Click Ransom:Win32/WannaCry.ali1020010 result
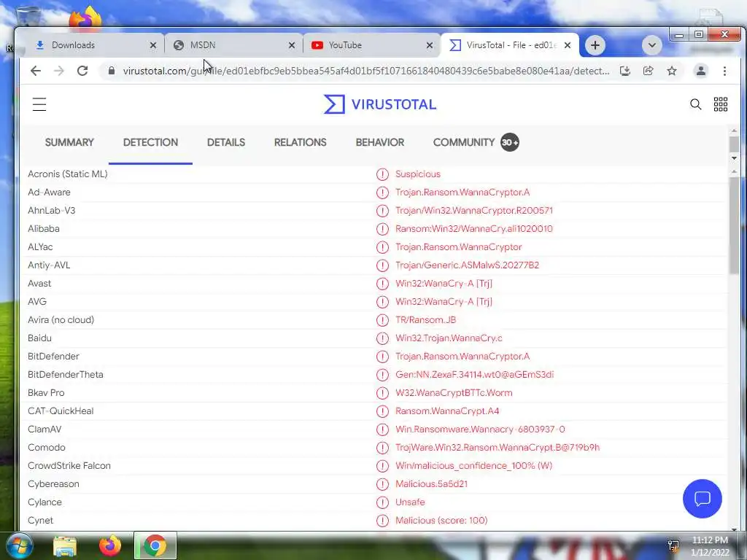The height and width of the screenshot is (560, 747). pyautogui.click(x=474, y=228)
